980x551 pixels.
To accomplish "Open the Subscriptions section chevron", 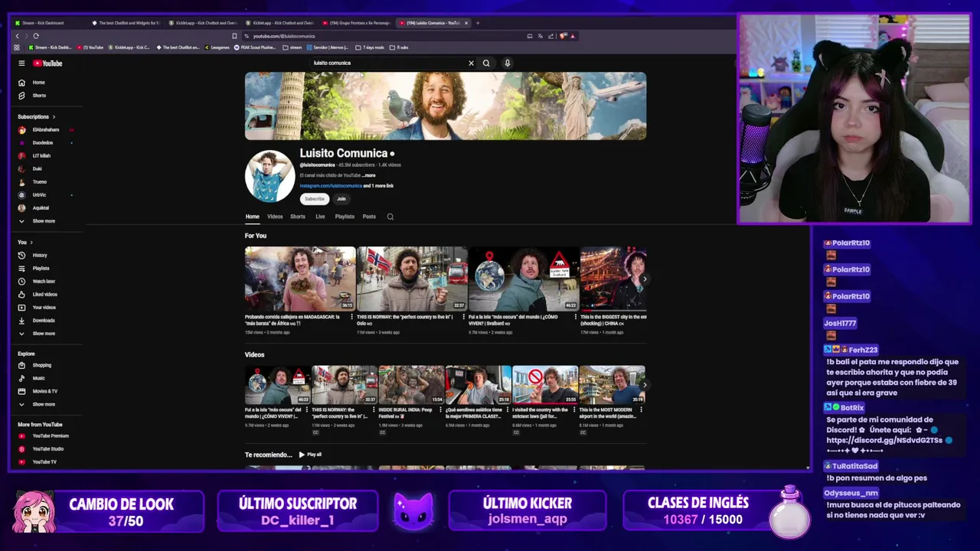I will pyautogui.click(x=54, y=117).
